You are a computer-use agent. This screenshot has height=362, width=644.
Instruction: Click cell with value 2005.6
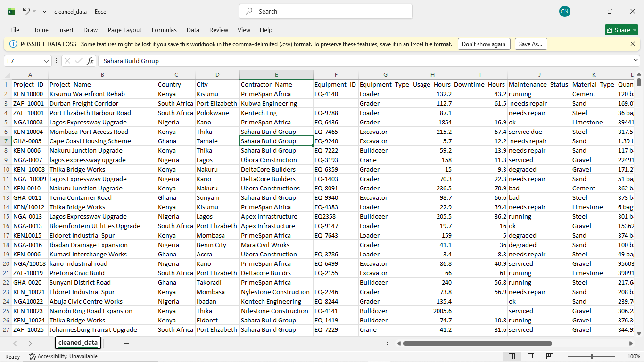(432, 311)
